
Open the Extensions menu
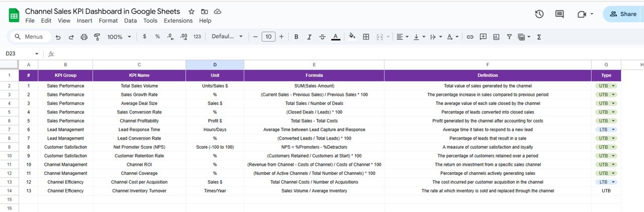tap(178, 21)
